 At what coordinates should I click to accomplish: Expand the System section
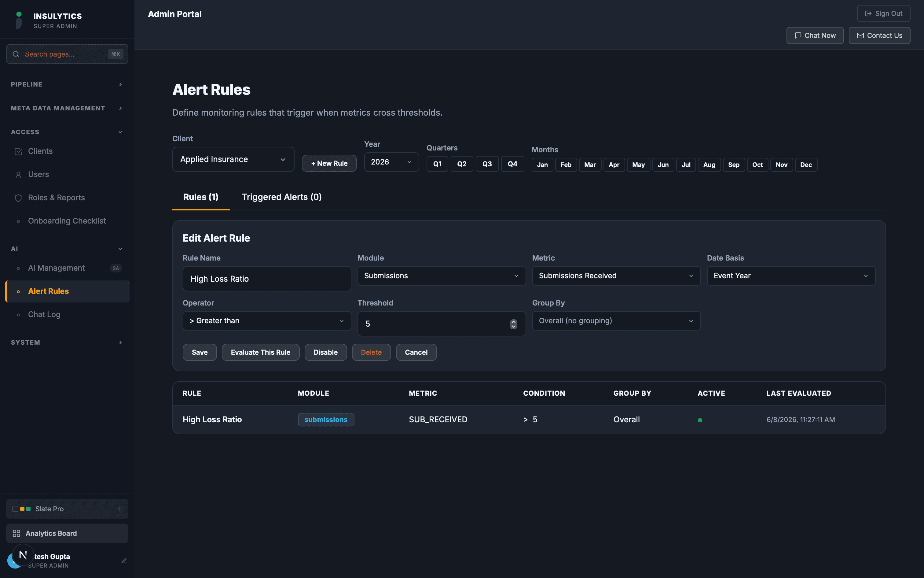pos(67,343)
